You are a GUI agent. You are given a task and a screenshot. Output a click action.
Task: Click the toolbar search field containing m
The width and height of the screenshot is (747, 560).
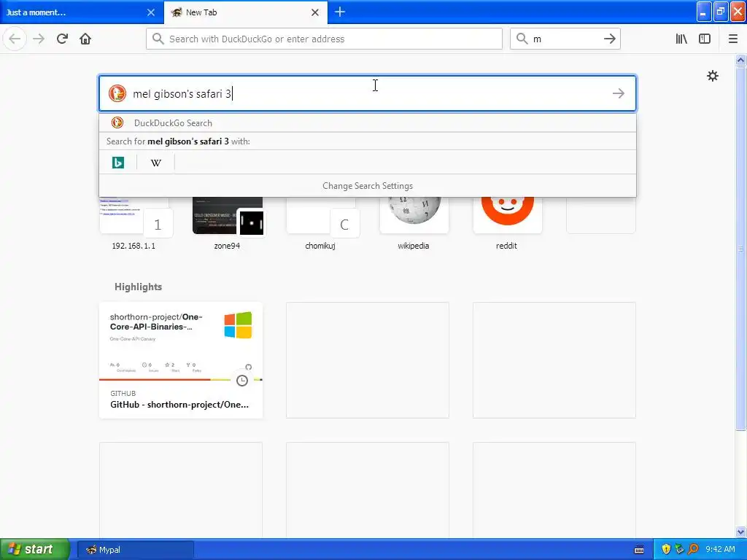(565, 39)
